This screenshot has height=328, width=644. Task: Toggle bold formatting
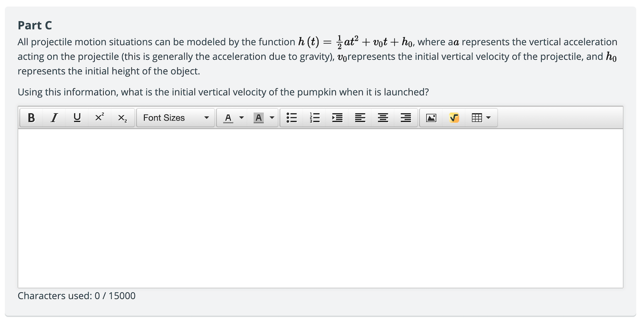(31, 118)
